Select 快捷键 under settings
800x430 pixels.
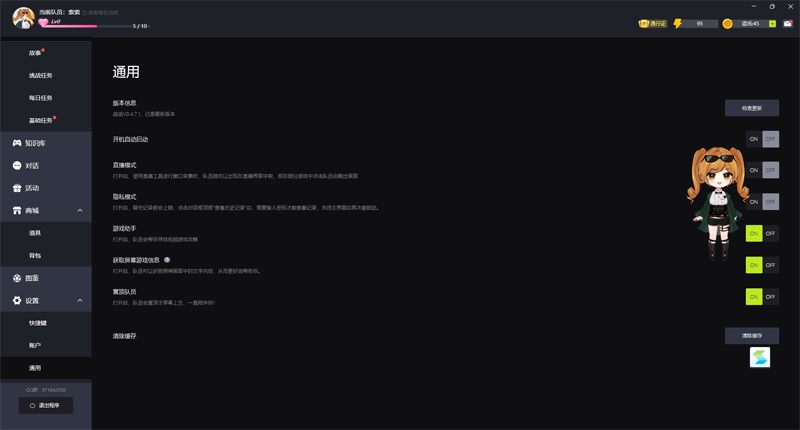pyautogui.click(x=40, y=323)
